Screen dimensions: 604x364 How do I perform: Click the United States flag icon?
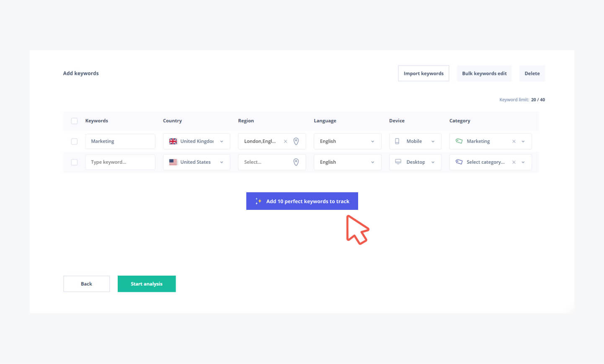click(x=173, y=162)
